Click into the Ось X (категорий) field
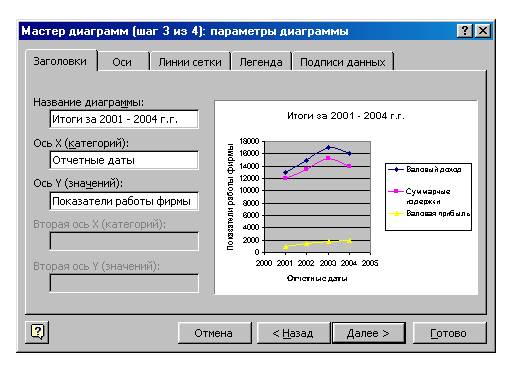Image resolution: width=515 pixels, height=373 pixels. 124,160
